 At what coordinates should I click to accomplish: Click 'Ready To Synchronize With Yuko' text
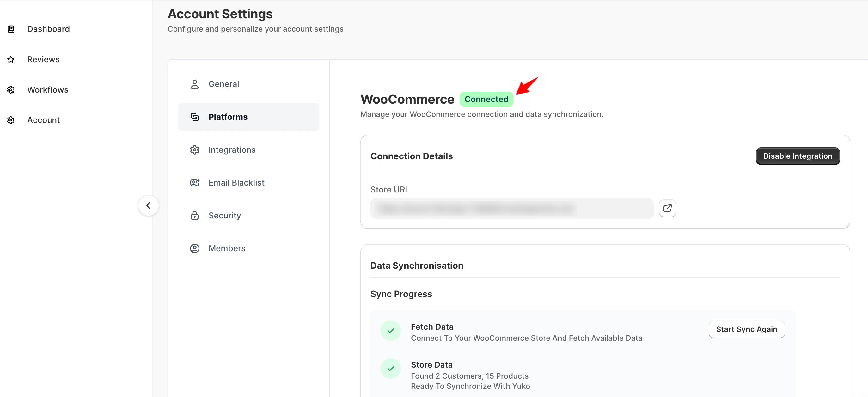point(470,386)
